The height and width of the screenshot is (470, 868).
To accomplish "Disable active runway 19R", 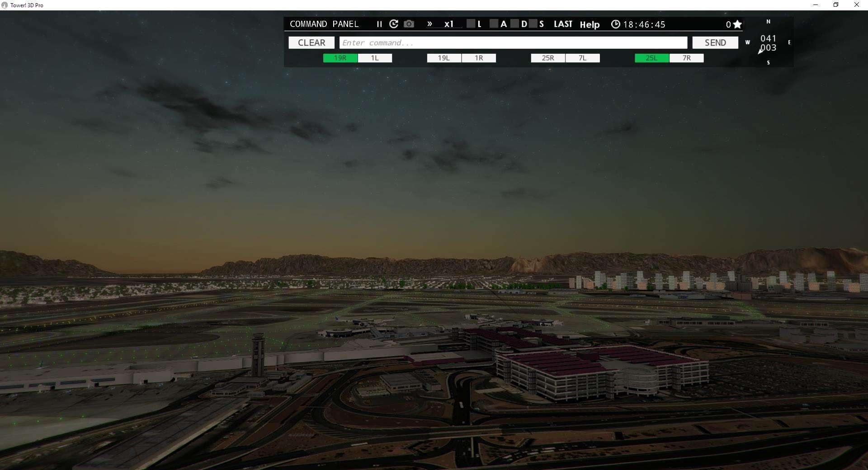I will (x=340, y=58).
